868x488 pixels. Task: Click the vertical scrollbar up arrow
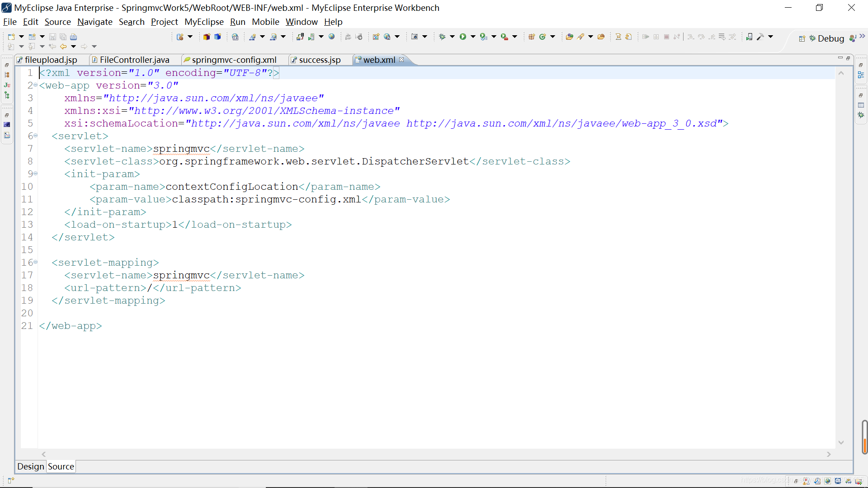point(841,73)
